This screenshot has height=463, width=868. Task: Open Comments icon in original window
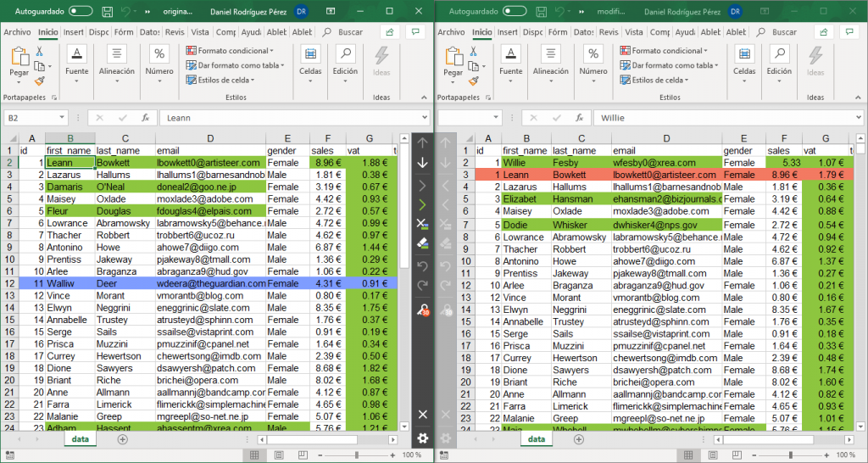click(415, 32)
